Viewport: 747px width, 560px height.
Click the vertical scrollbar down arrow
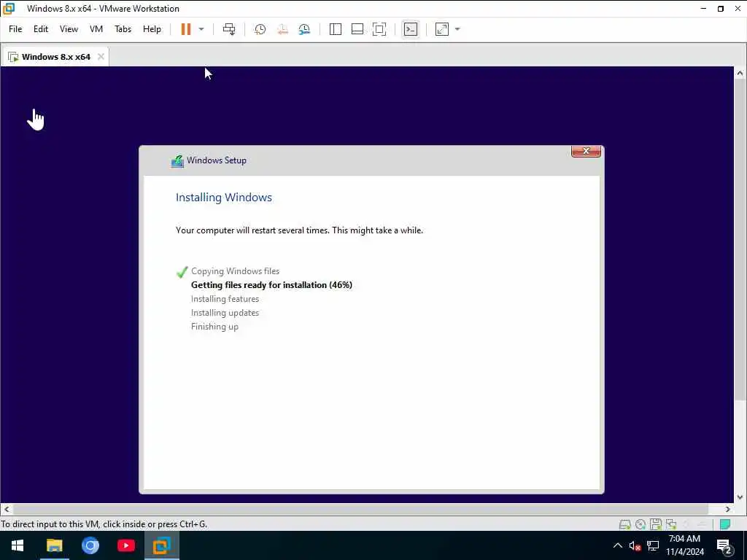coord(740,497)
